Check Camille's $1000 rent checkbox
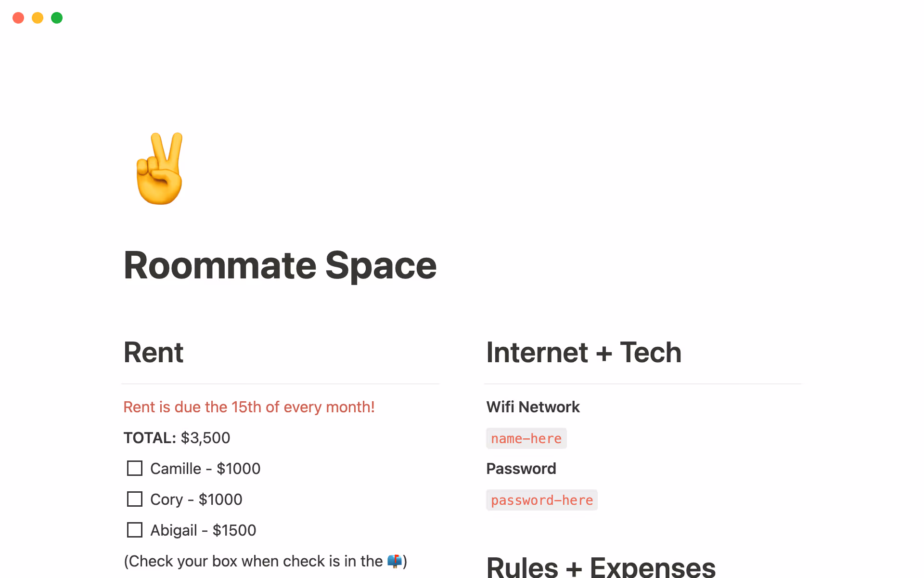 (134, 468)
